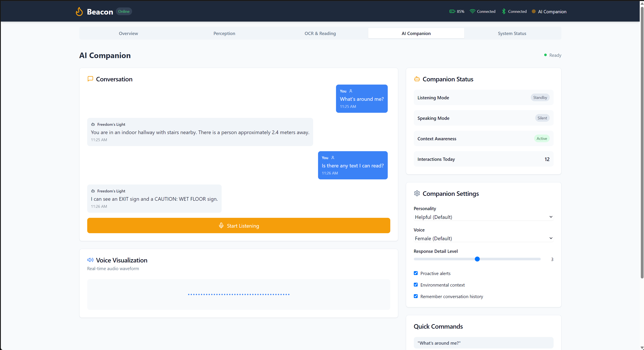Click the "Speaking Mode" label
Image resolution: width=644 pixels, height=350 pixels.
tap(433, 118)
